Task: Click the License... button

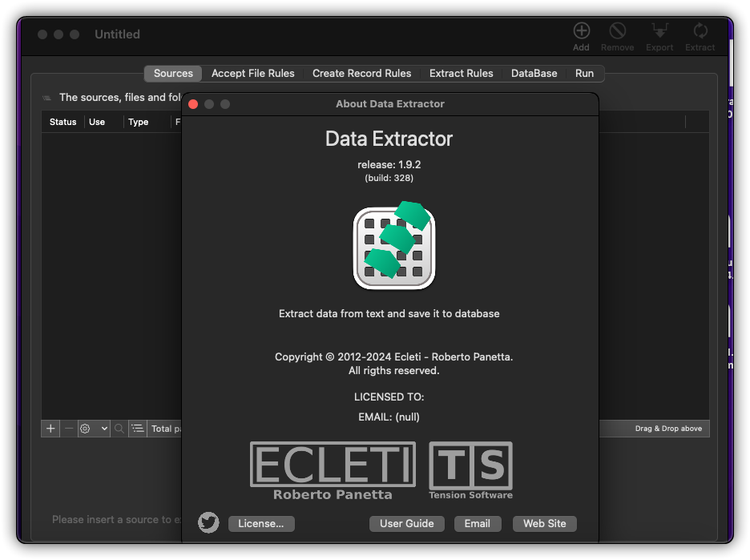Action: (261, 523)
